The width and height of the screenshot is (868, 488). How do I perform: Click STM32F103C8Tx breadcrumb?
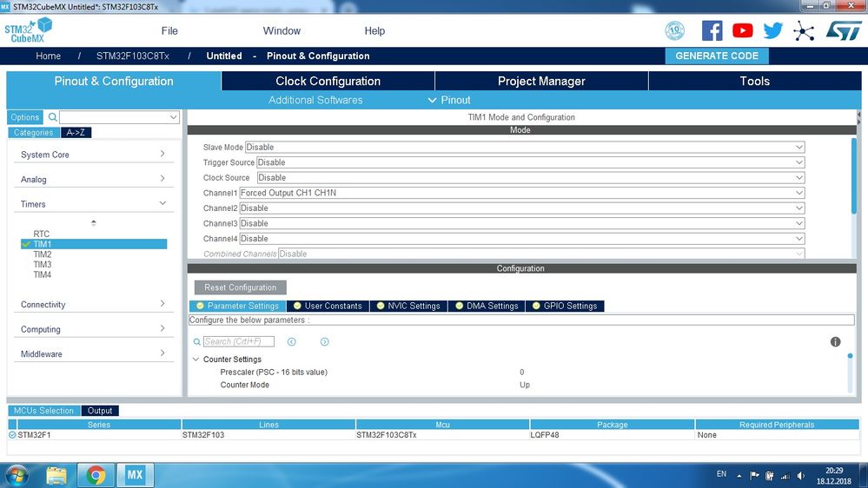coord(133,56)
